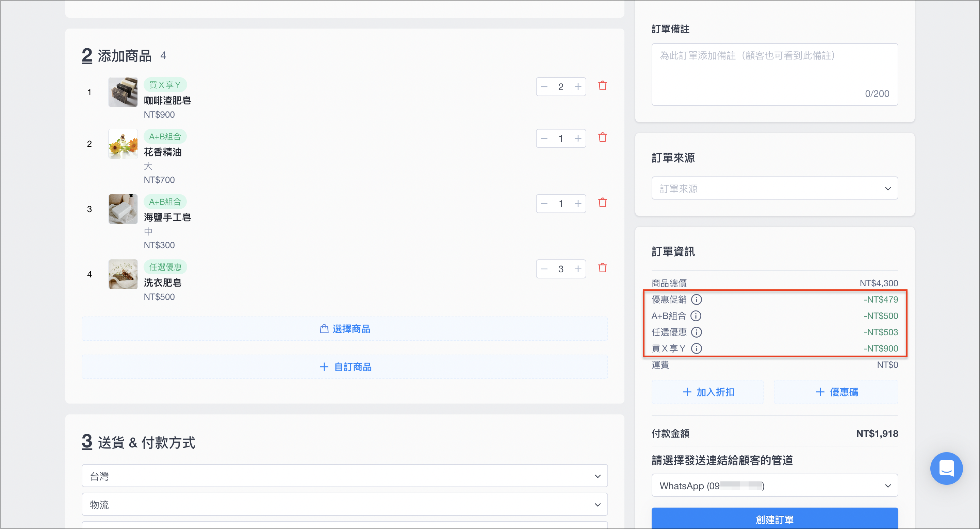Click the 洗衣肥皂 product name
Image resolution: width=980 pixels, height=529 pixels.
[x=163, y=283]
